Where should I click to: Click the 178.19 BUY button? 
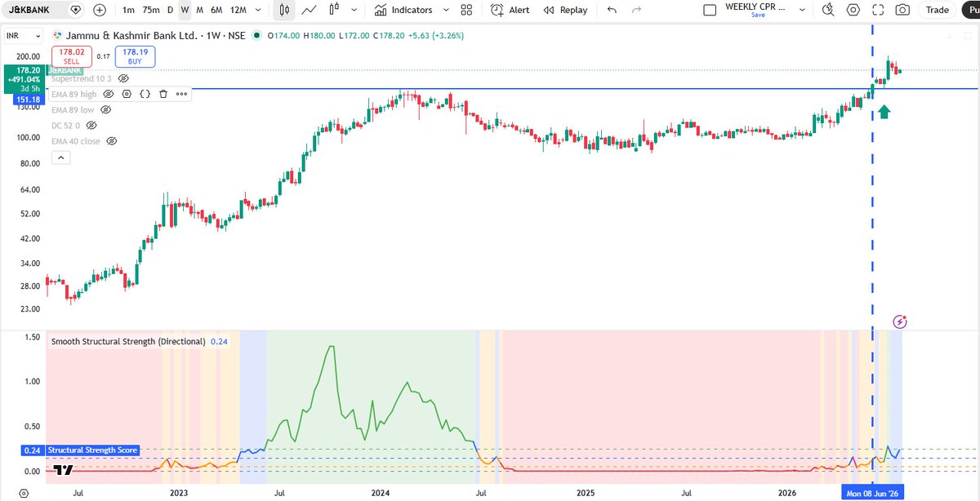(x=135, y=56)
